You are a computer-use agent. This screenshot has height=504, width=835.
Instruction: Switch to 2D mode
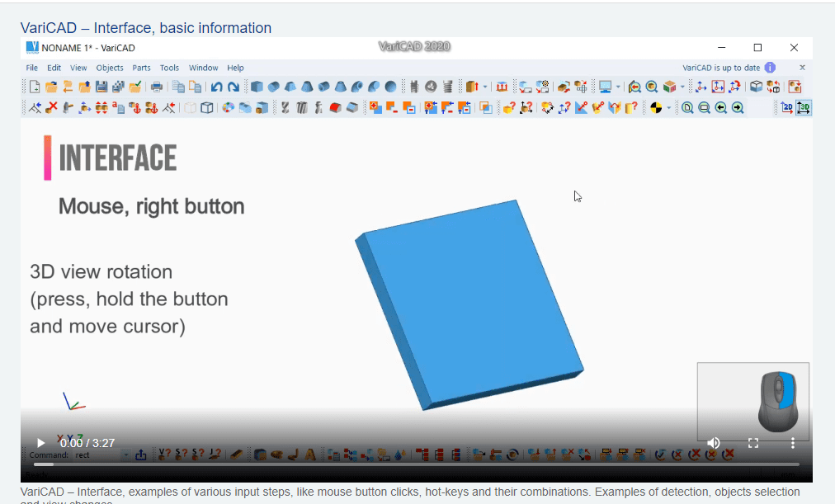786,108
